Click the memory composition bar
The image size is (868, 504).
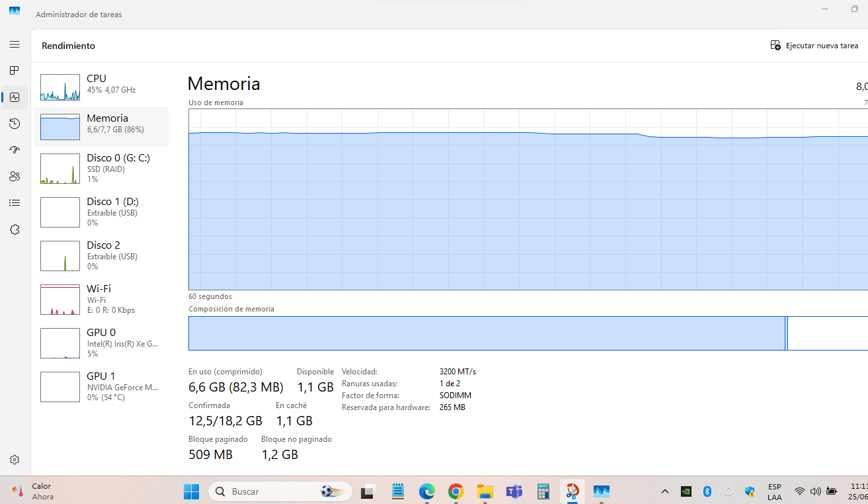pos(528,333)
